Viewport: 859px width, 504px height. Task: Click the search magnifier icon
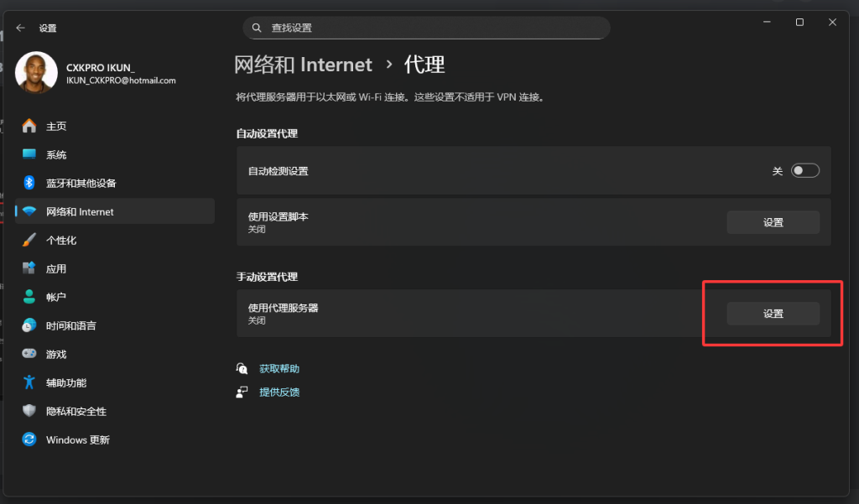tap(257, 28)
